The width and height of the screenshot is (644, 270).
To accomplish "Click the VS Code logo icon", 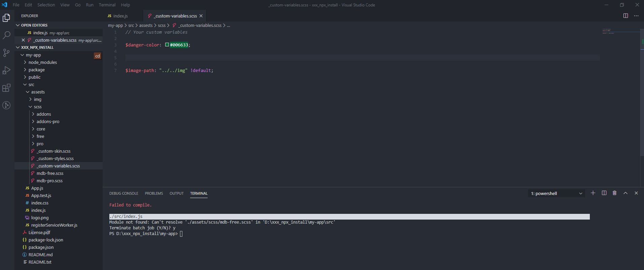I will [x=4, y=5].
